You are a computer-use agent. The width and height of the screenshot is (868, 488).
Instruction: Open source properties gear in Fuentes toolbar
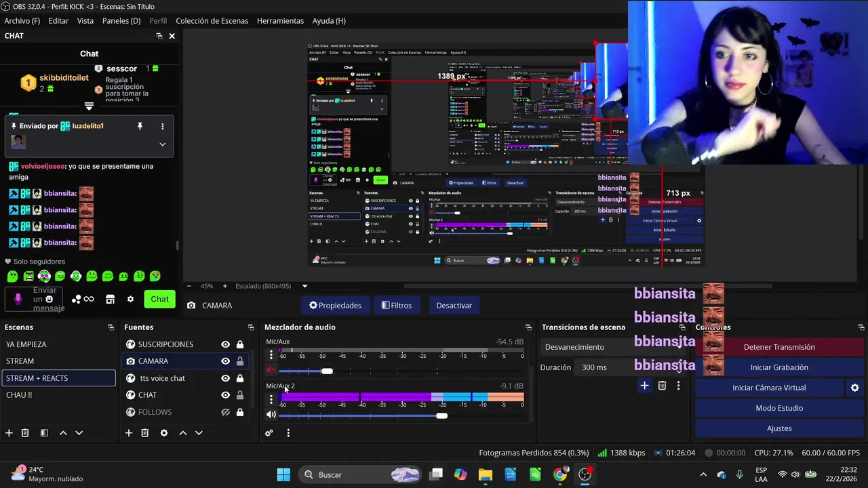tap(164, 433)
